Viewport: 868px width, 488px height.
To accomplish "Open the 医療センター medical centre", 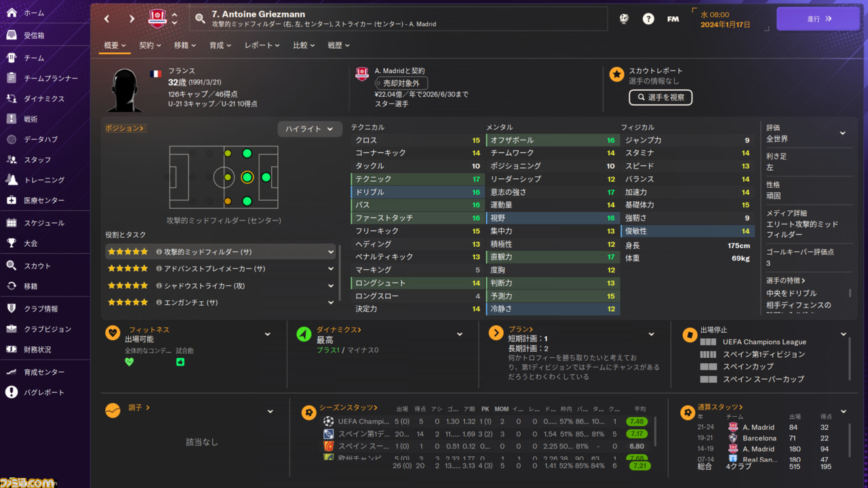I will pyautogui.click(x=45, y=200).
